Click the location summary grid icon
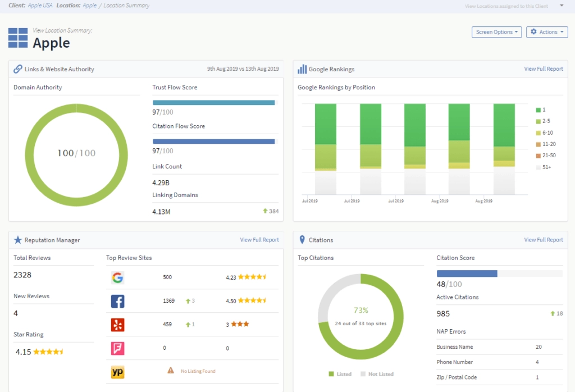 [x=18, y=38]
